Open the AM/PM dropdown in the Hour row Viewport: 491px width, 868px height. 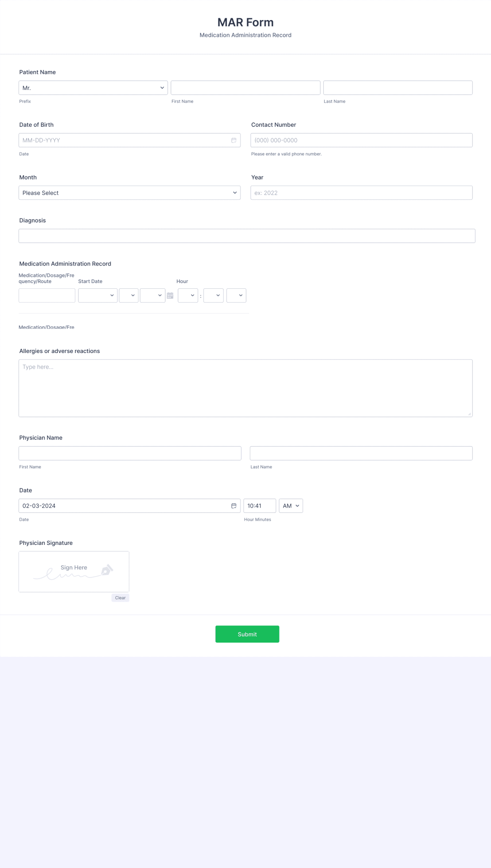tap(236, 295)
